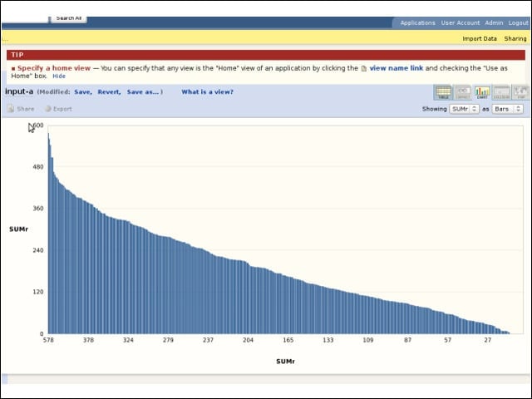532x399 pixels.
Task: Hide the tip message
Action: pos(59,76)
